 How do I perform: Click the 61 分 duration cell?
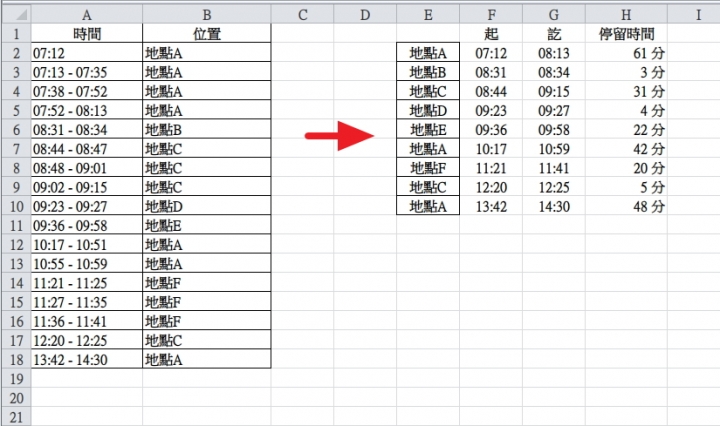pos(626,53)
